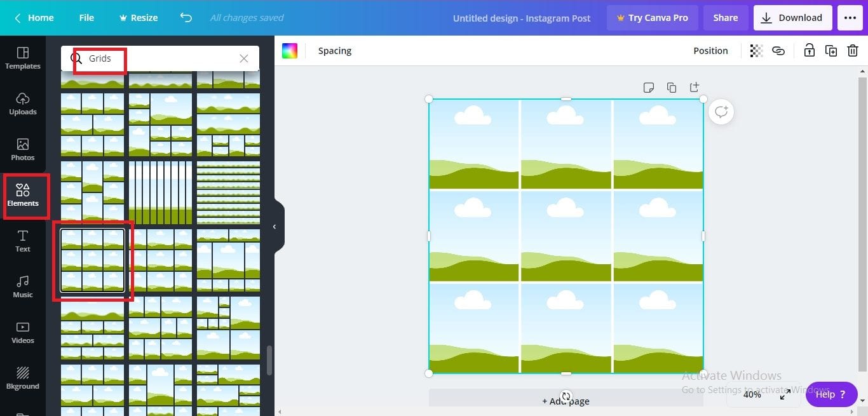
Task: Open the Videos sidebar panel
Action: coord(23,332)
